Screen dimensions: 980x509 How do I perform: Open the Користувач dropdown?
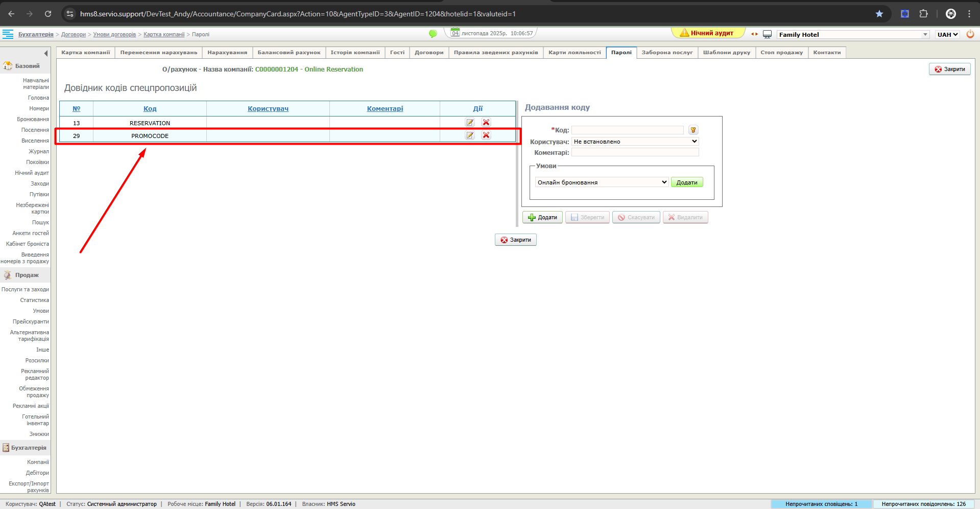635,142
